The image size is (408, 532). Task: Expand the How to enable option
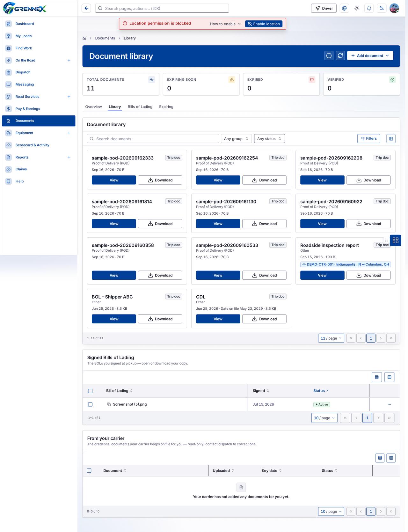pyautogui.click(x=225, y=24)
